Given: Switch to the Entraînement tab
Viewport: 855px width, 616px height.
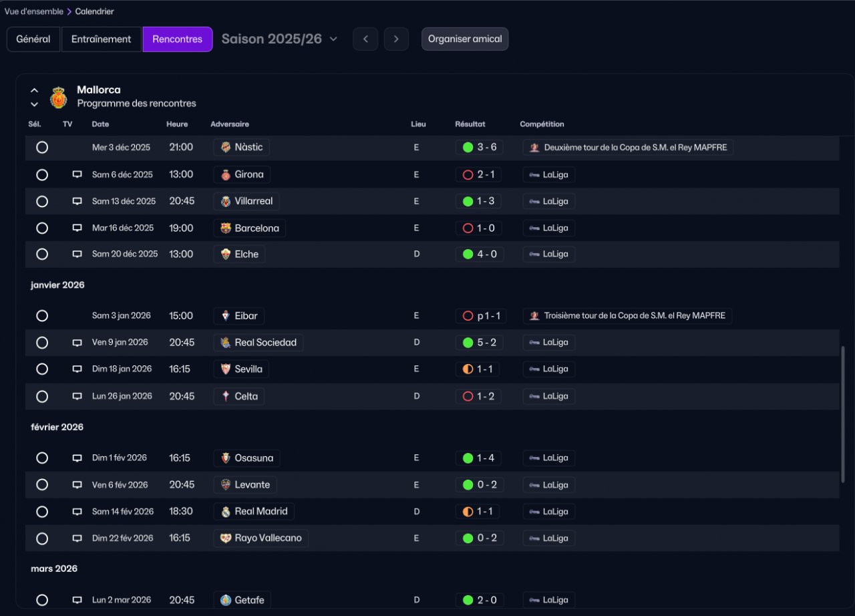Looking at the screenshot, I should (x=102, y=39).
